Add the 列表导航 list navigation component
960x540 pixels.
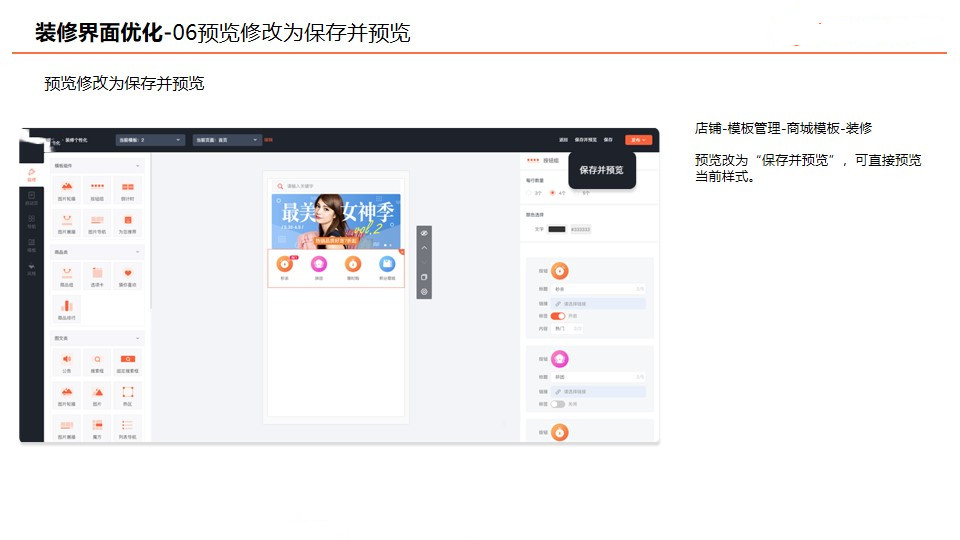[x=127, y=428]
